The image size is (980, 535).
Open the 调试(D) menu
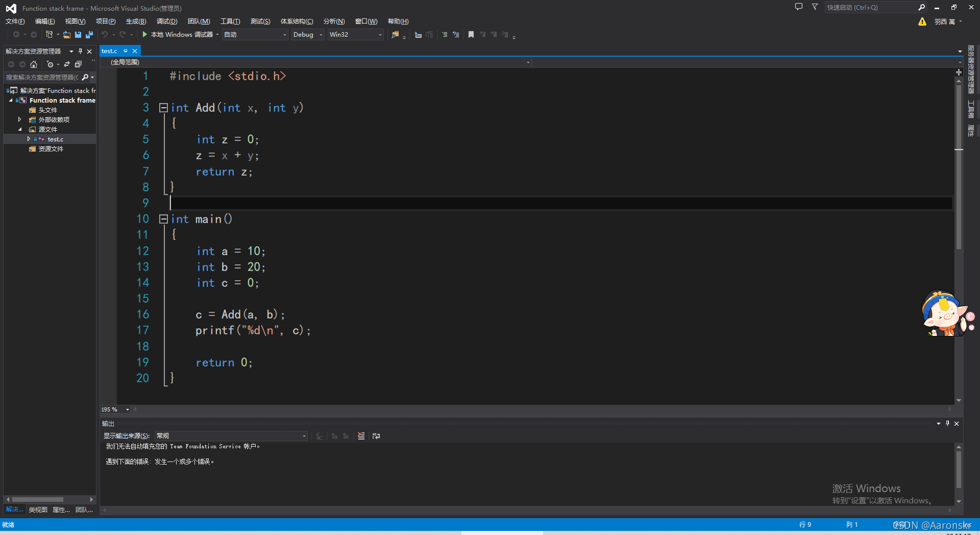tap(167, 21)
